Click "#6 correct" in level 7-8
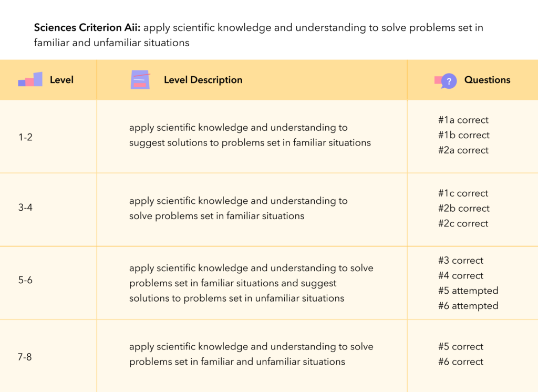 coord(460,362)
